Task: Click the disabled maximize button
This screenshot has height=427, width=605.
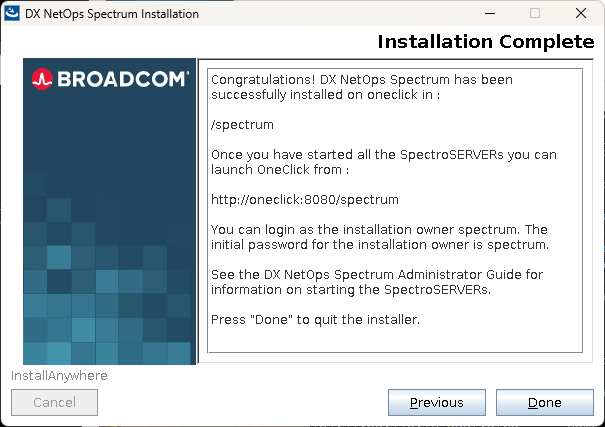Action: (535, 14)
